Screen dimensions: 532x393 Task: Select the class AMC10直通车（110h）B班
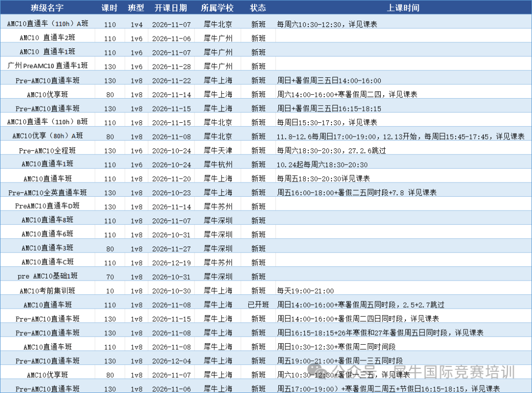tap(47, 122)
